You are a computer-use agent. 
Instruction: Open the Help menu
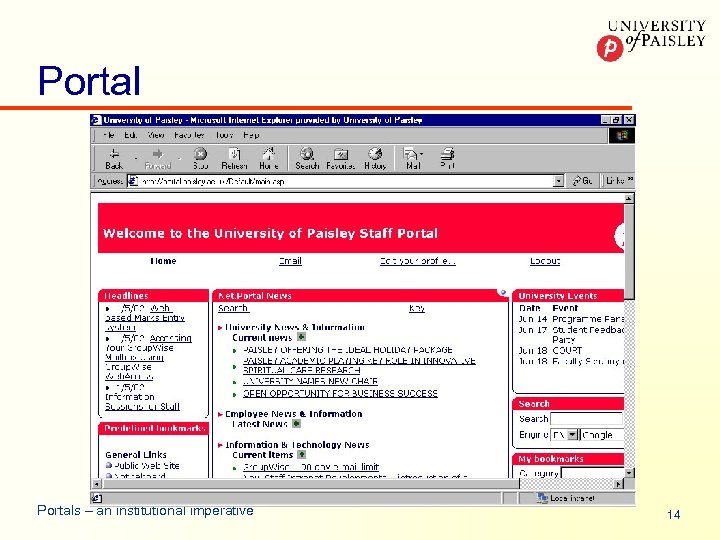(251, 135)
